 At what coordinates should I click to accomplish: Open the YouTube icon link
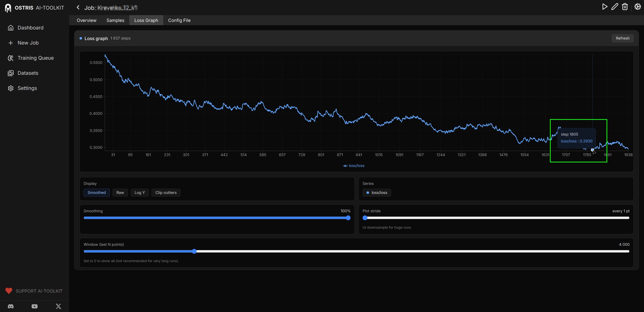click(x=34, y=306)
